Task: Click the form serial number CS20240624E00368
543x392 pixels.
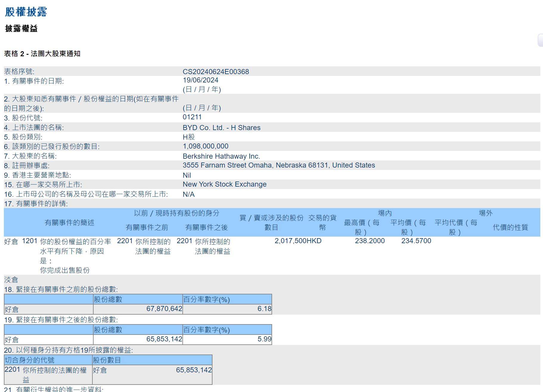Action: [x=216, y=72]
